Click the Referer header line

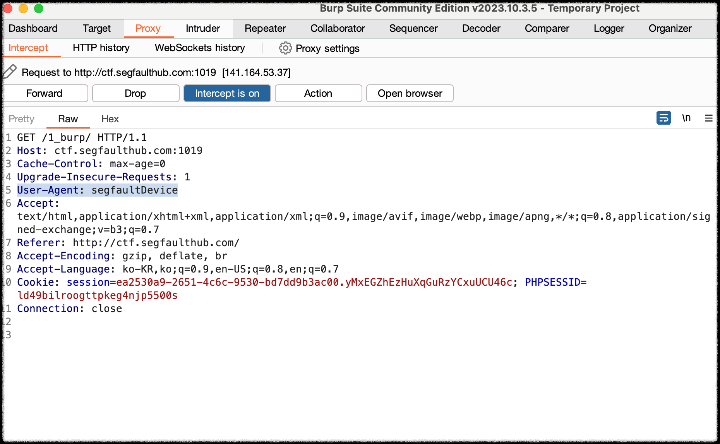click(128, 242)
